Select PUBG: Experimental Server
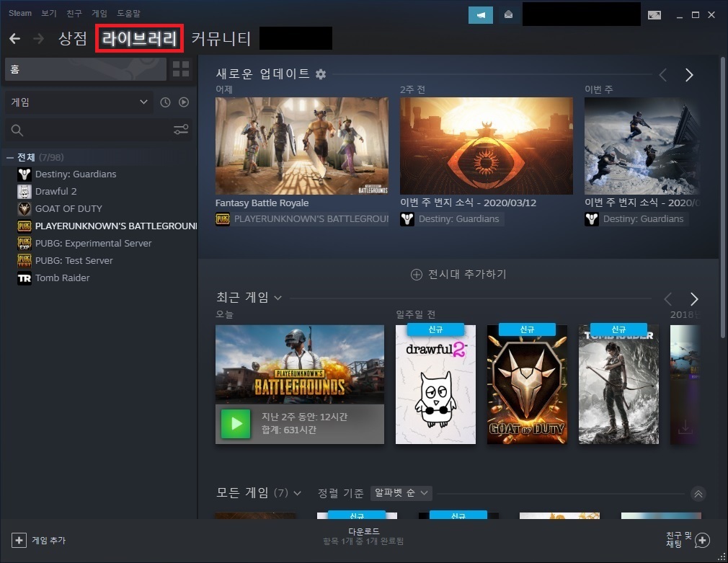 (93, 244)
